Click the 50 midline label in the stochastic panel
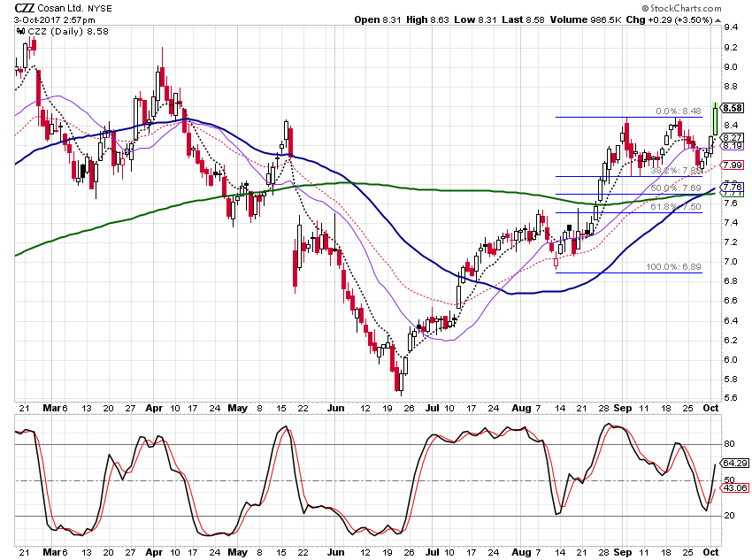 (x=729, y=479)
